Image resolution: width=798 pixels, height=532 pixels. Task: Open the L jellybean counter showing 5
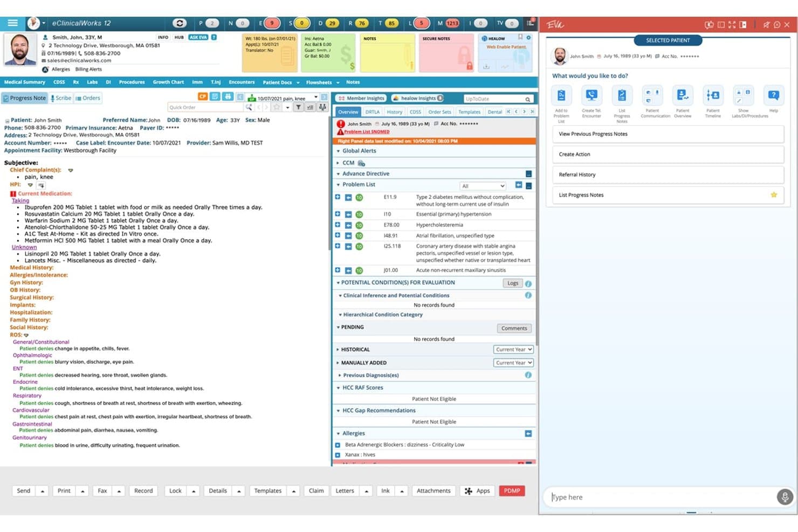[422, 23]
